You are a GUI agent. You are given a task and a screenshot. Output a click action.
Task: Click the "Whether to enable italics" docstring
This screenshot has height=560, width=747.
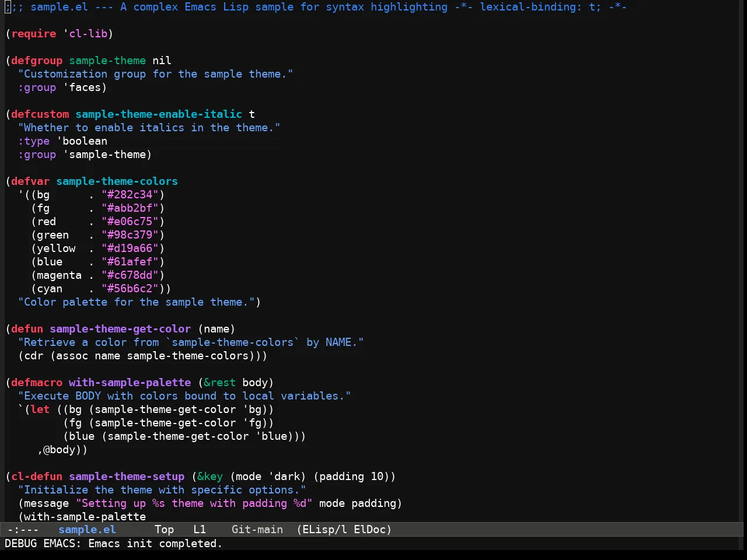pos(149,128)
